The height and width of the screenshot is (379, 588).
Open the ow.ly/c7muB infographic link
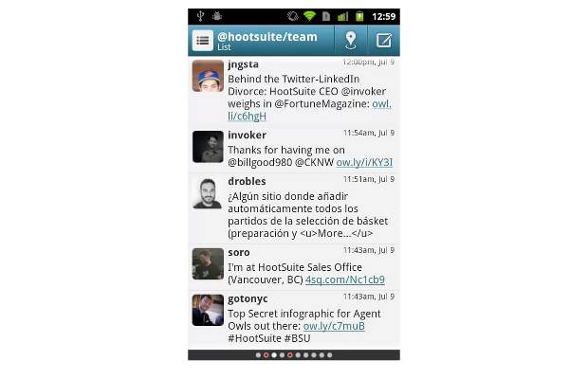334,326
